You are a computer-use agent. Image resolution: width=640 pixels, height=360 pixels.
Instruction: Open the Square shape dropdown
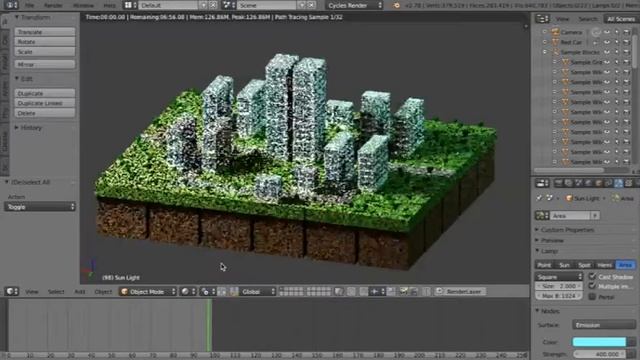559,276
